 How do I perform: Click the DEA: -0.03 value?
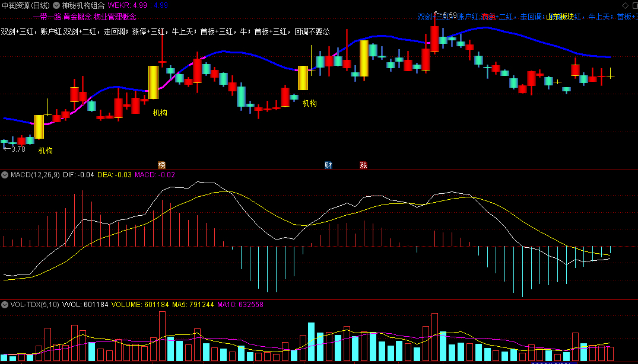tap(115, 175)
